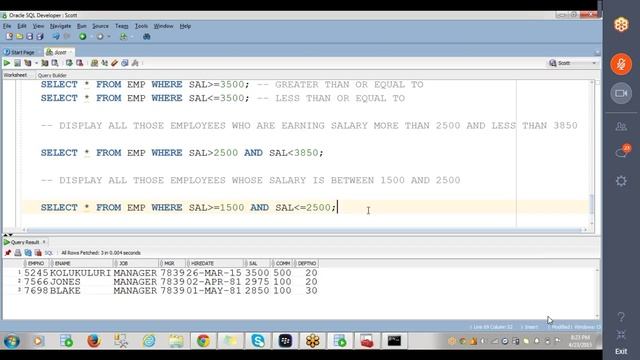Viewport: 640px width, 360px height.
Task: Click the Print icon in Query Result toolbar
Action: click(18, 253)
